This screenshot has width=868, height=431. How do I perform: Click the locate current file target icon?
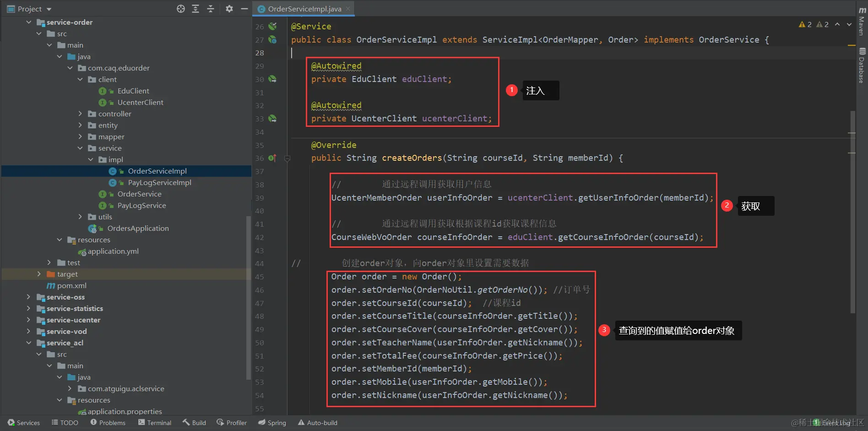click(181, 9)
